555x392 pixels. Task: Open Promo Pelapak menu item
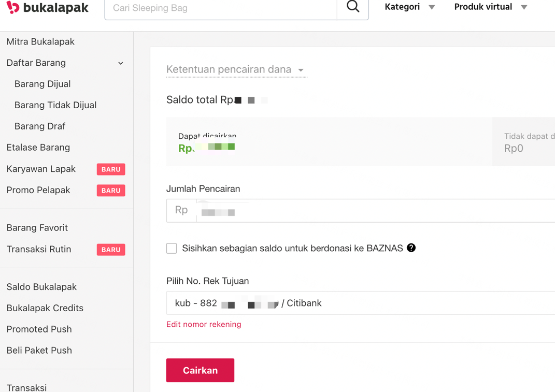pyautogui.click(x=38, y=190)
